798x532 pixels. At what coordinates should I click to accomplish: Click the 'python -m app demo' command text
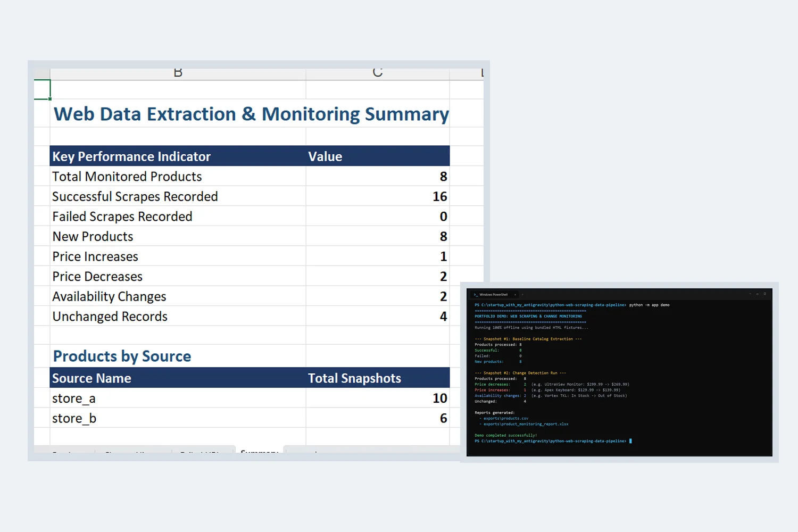pos(649,305)
